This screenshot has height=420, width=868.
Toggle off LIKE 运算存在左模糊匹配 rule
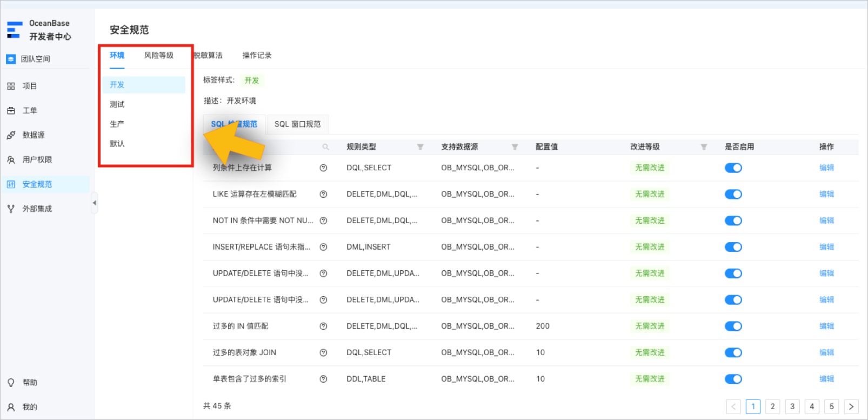click(x=733, y=194)
